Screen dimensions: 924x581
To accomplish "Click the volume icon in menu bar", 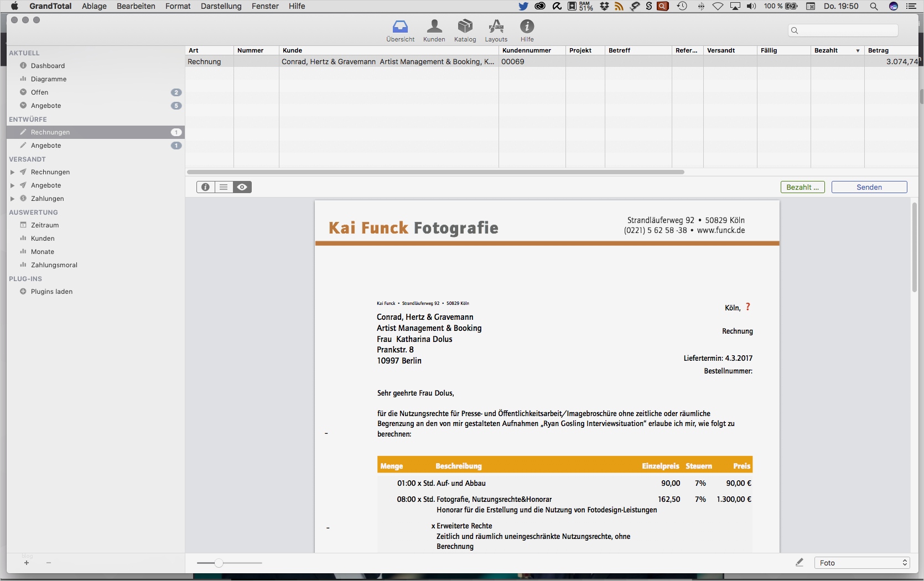I will [751, 6].
